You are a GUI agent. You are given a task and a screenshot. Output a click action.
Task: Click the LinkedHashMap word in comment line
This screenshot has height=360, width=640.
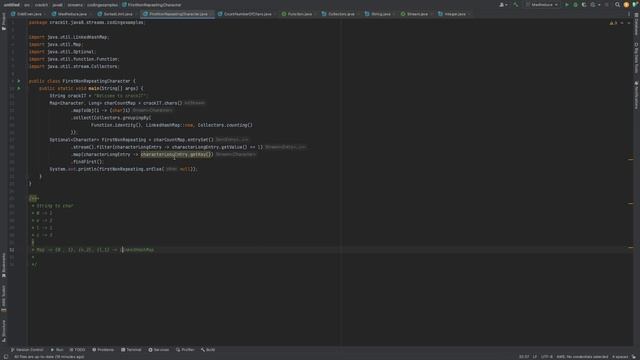(x=138, y=250)
